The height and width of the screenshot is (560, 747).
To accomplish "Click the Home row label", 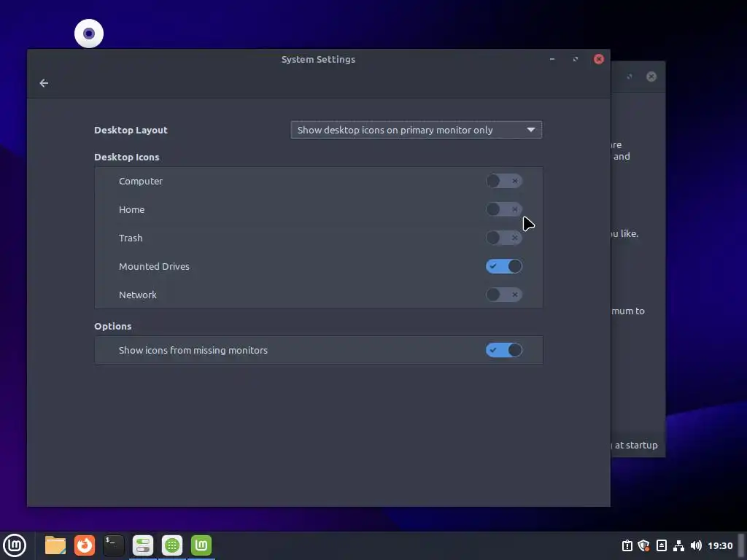I will (131, 209).
